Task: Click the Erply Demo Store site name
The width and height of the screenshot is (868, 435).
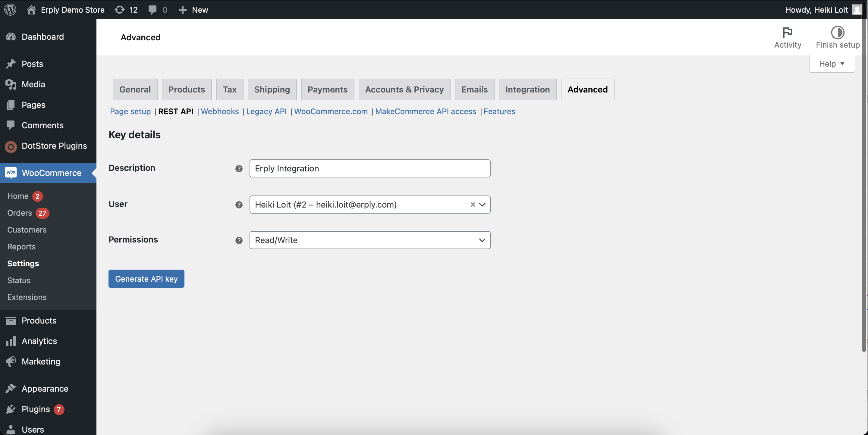Action: pyautogui.click(x=72, y=10)
